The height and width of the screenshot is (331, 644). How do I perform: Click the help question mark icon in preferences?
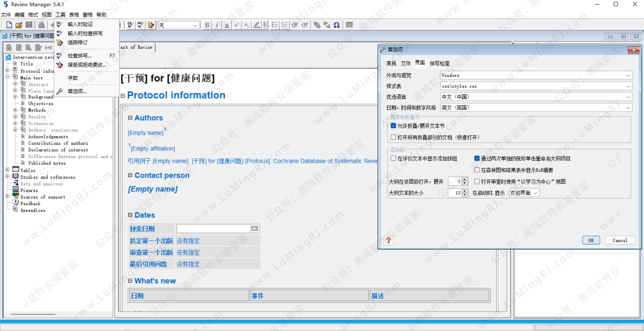pyautogui.click(x=388, y=240)
